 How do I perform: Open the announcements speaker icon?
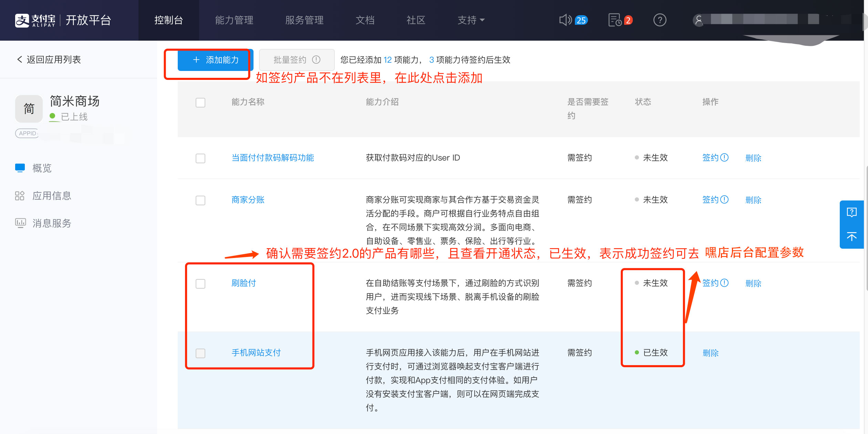point(565,20)
